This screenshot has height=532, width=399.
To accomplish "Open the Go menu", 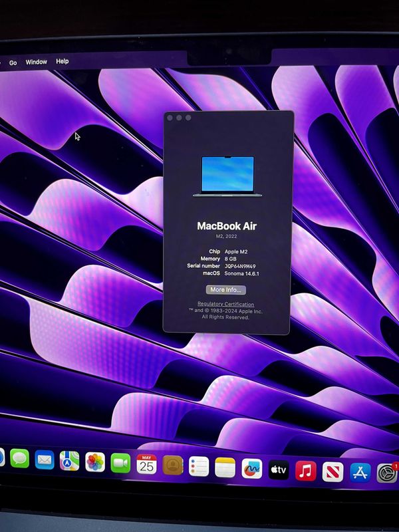I will coord(13,63).
